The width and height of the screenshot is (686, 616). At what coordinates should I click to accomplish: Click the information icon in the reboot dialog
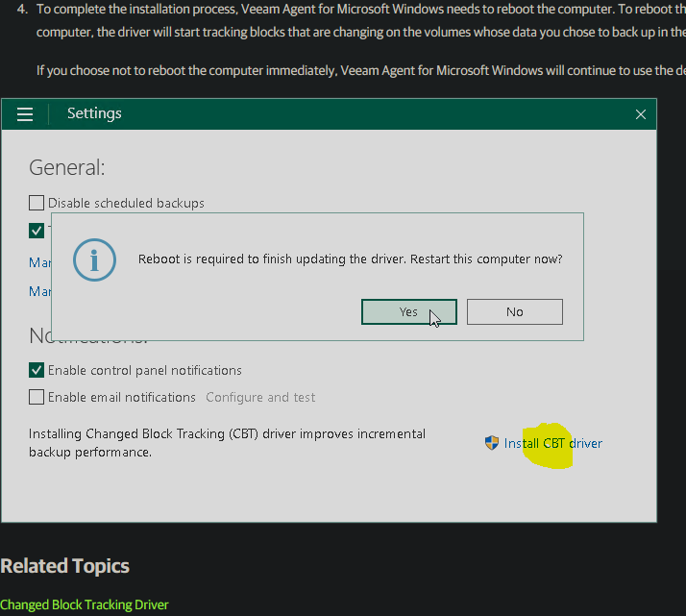tap(94, 259)
